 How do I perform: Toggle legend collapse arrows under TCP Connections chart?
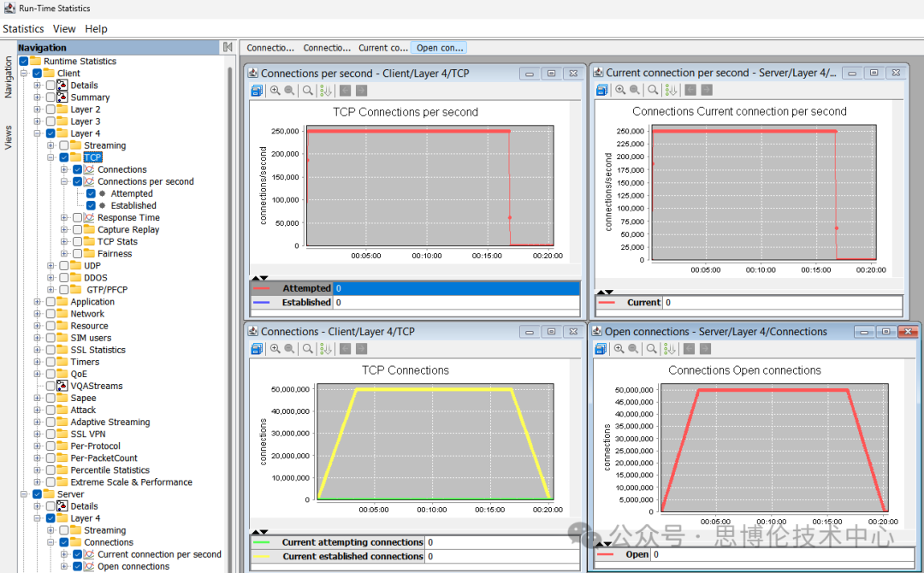[260, 532]
